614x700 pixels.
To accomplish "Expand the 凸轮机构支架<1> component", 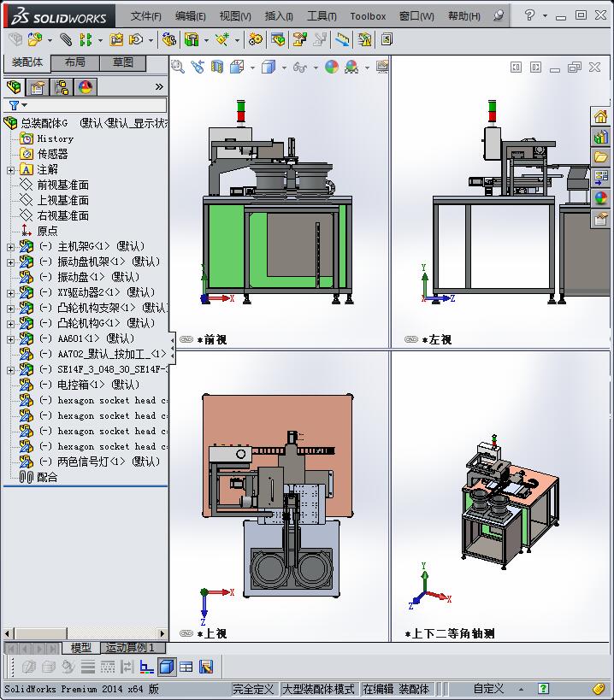I will pyautogui.click(x=11, y=309).
